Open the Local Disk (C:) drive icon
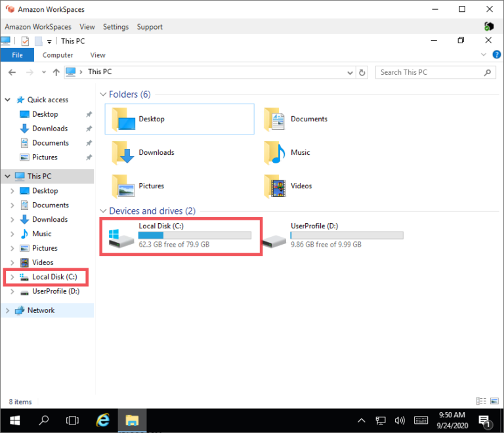This screenshot has width=504, height=433. click(119, 239)
